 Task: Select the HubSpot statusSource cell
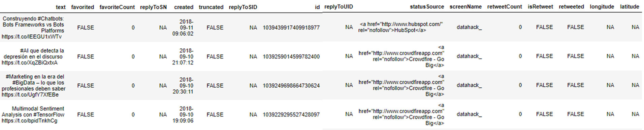pos(400,27)
